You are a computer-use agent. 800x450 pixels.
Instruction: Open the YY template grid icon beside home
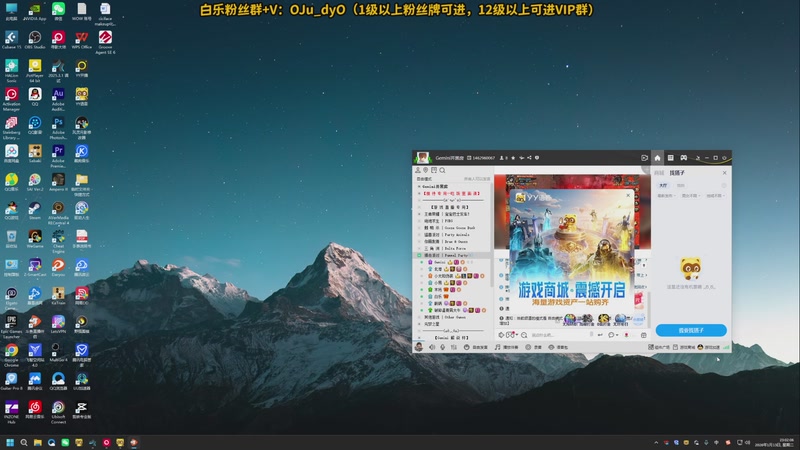coord(670,158)
